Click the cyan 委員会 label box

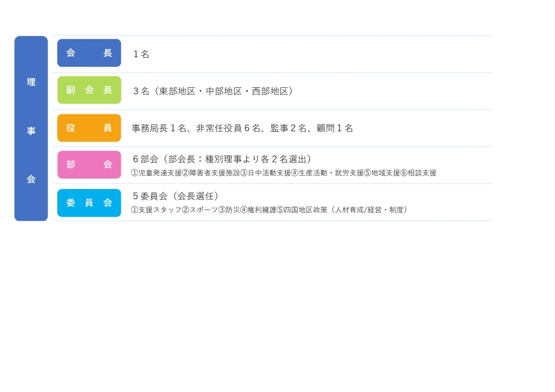point(89,202)
